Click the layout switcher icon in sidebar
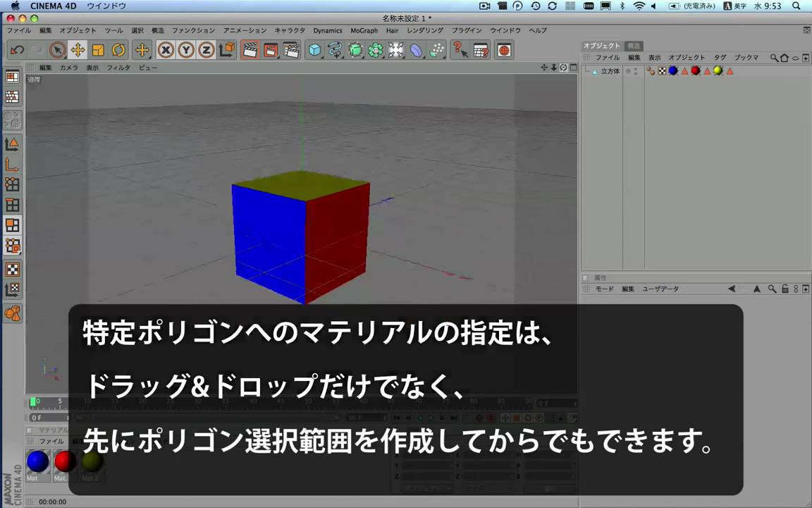Viewport: 812px width, 508px height. tap(13, 77)
